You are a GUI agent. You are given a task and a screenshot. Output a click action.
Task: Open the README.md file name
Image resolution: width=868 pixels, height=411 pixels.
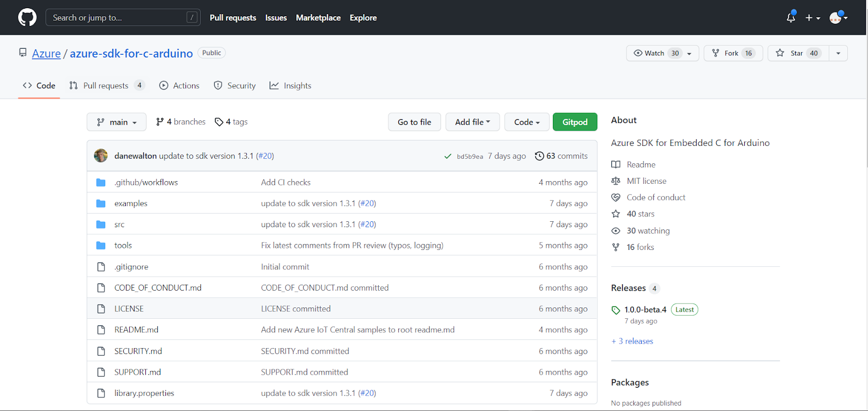[137, 330]
